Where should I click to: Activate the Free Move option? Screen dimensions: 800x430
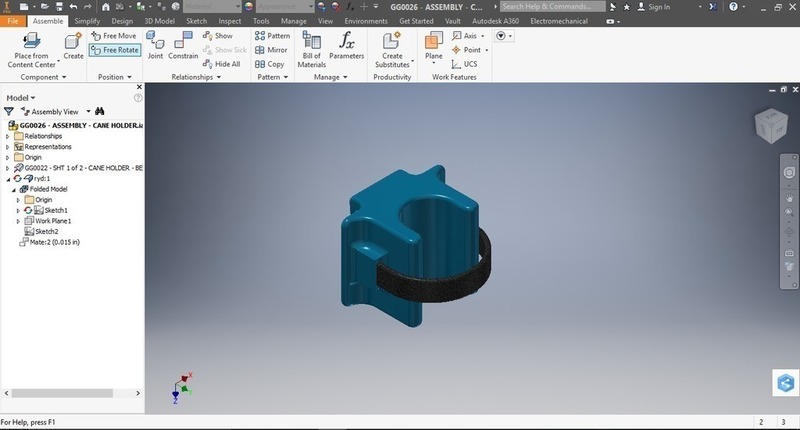pos(113,36)
